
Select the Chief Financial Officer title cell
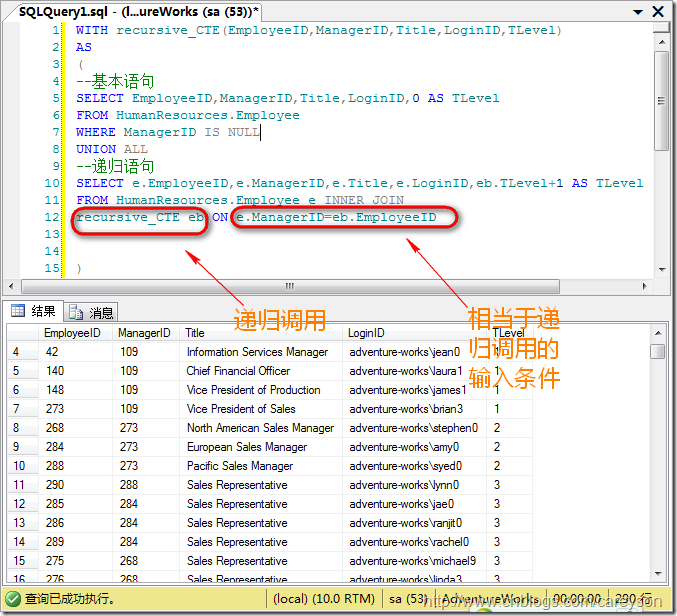(238, 371)
